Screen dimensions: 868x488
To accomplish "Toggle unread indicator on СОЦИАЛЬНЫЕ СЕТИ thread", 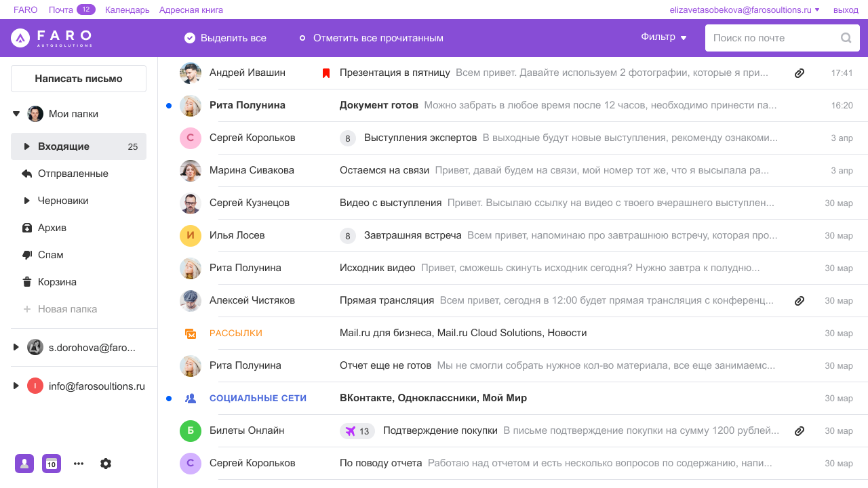I will point(168,398).
